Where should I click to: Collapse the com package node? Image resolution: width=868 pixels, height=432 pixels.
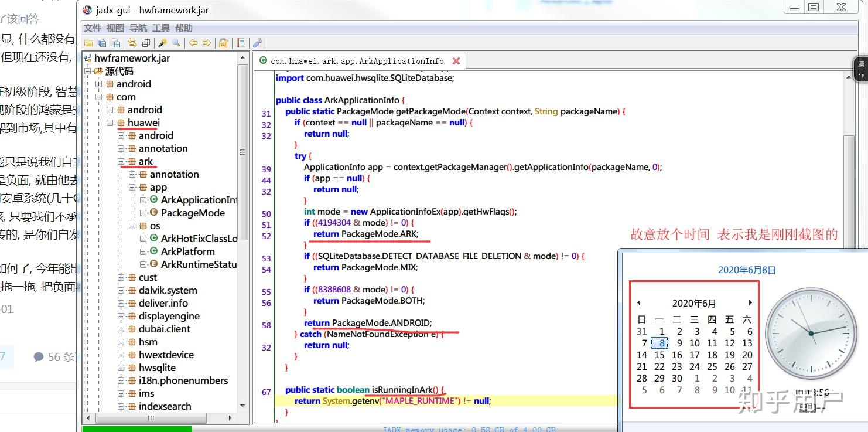(99, 97)
